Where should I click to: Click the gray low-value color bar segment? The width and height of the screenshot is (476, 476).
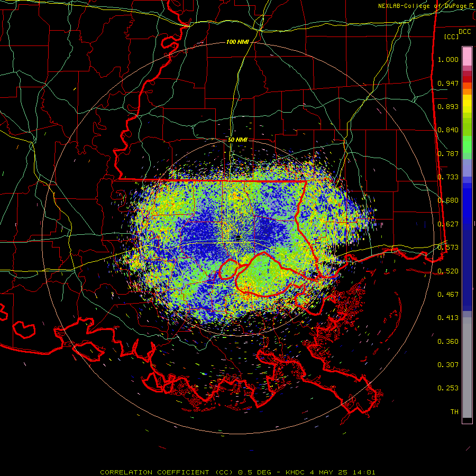467,368
